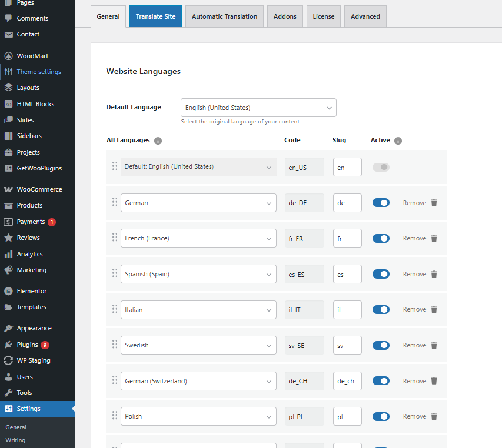Open the WooCommerce menu icon

pyautogui.click(x=7, y=189)
